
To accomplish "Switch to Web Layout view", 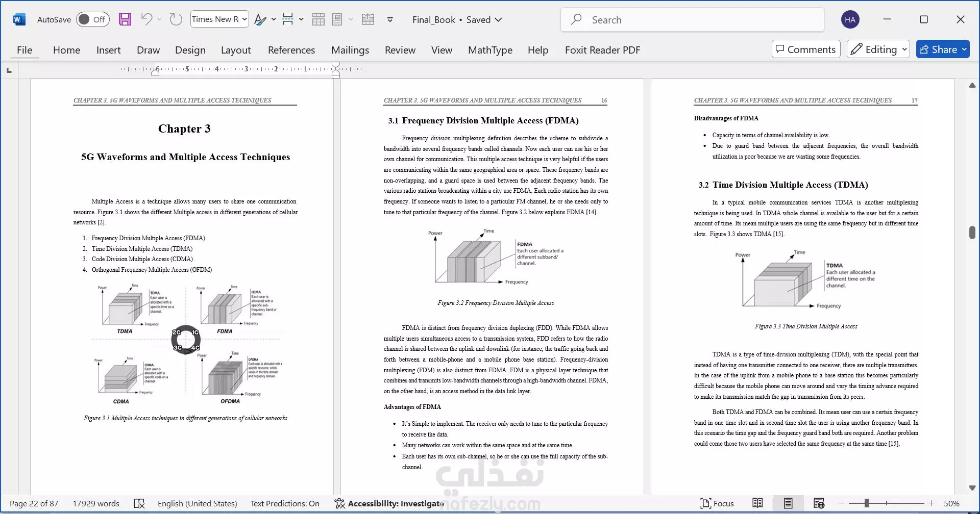I will click(819, 503).
